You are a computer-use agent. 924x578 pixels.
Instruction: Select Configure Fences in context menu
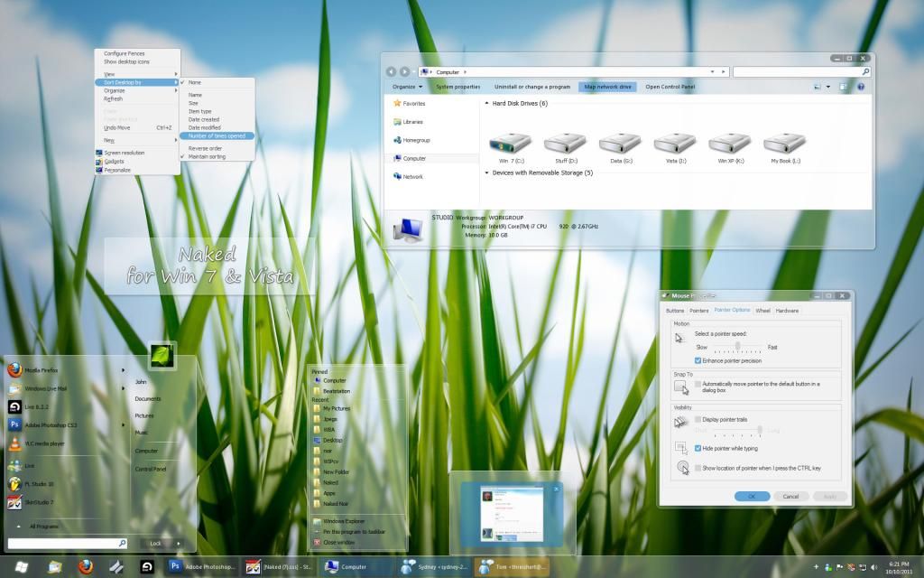[125, 53]
